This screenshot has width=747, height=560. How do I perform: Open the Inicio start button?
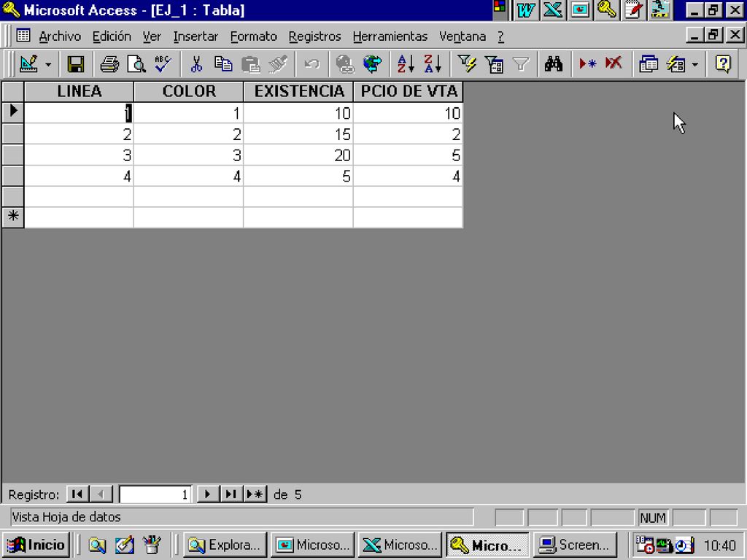(36, 545)
